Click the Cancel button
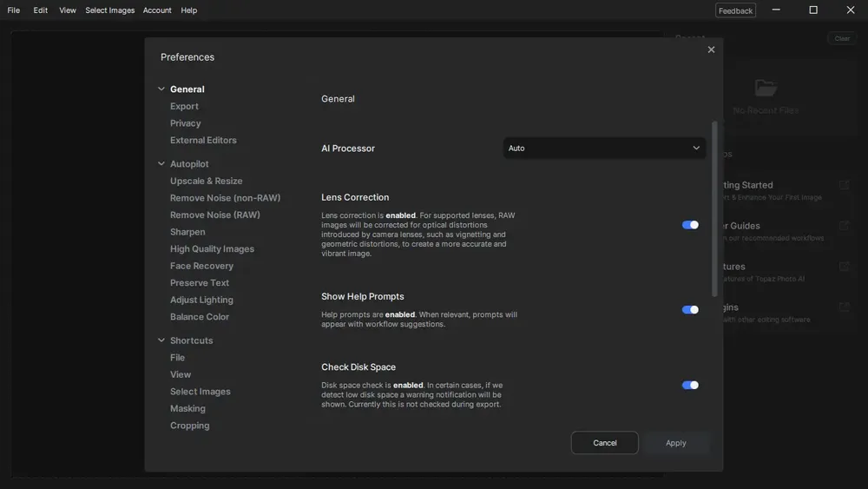868x489 pixels. (x=604, y=443)
